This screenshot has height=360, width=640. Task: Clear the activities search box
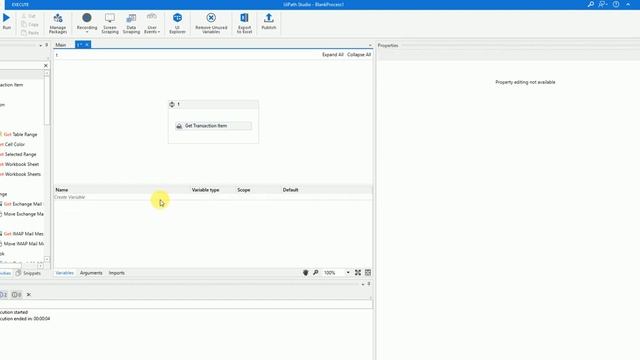pos(46,66)
